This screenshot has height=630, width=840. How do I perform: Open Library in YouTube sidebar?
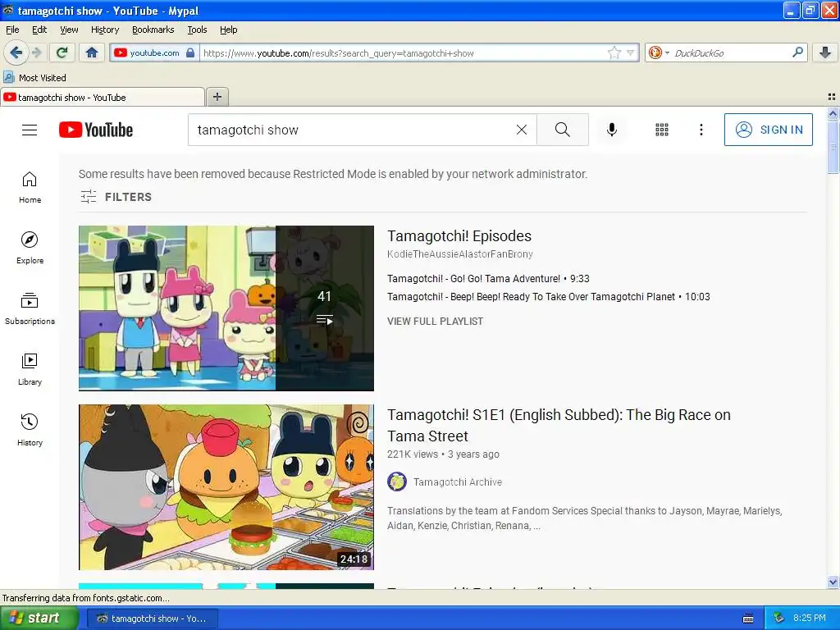pos(30,370)
